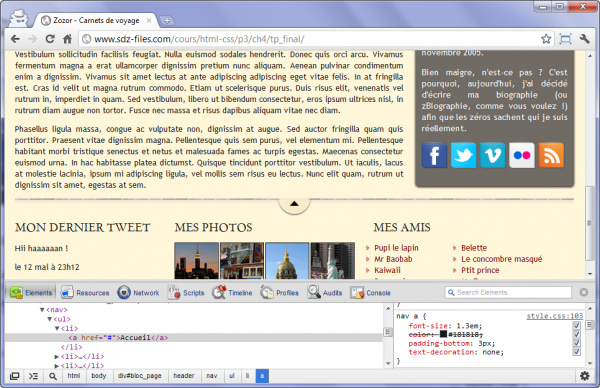
Task: Open the Chrome wrench menu
Action: coord(584,39)
